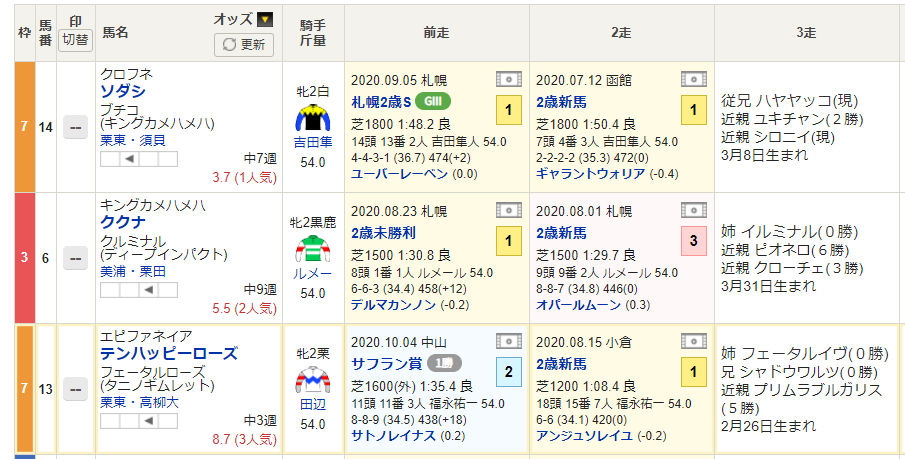Toggle mark display with 切替 button
905x459 pixels.
(x=76, y=40)
